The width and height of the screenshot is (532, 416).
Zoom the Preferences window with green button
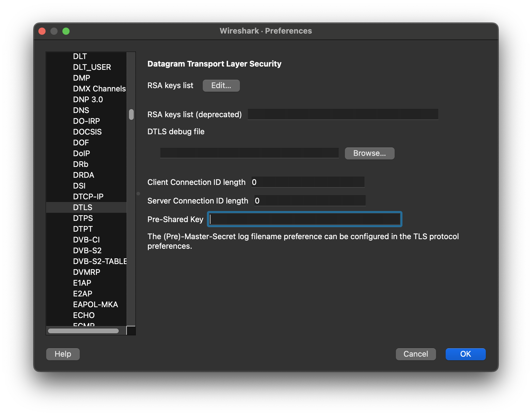click(66, 31)
